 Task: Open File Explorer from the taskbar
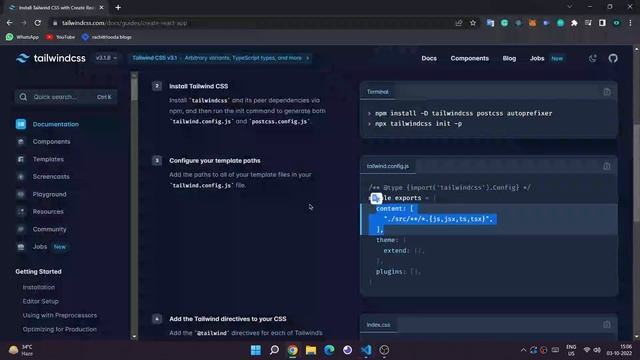click(311, 350)
